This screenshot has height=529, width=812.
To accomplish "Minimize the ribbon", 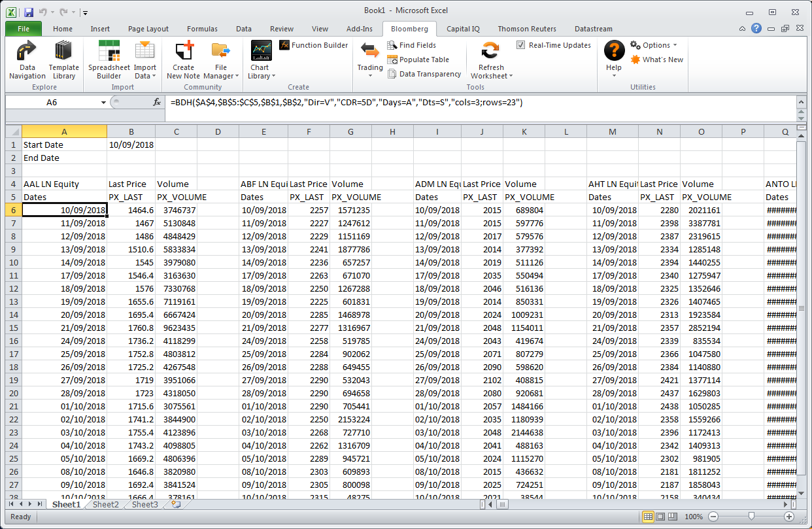I will [x=743, y=29].
